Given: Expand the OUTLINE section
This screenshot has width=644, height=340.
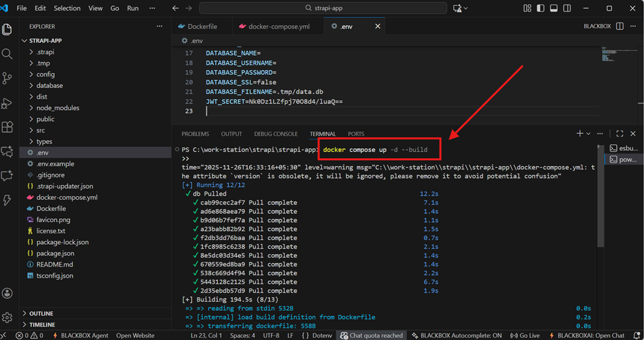Looking at the screenshot, I should [95, 314].
